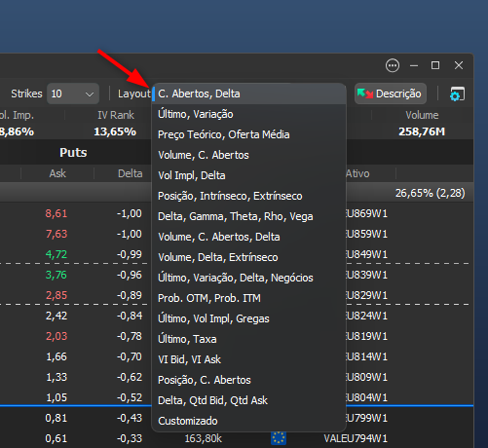The width and height of the screenshot is (488, 448).
Task: Click the European Union flag icon
Action: (279, 438)
